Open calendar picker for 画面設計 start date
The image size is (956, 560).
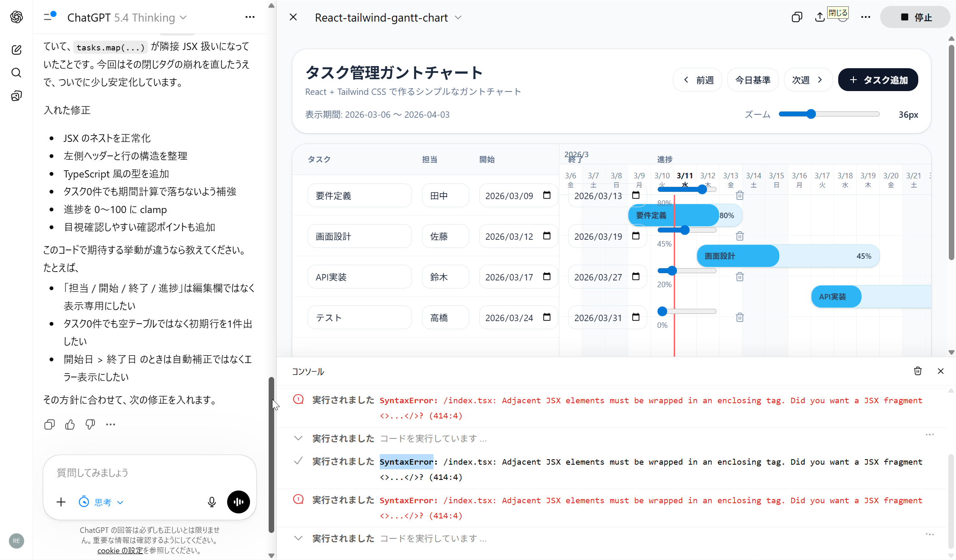point(547,236)
